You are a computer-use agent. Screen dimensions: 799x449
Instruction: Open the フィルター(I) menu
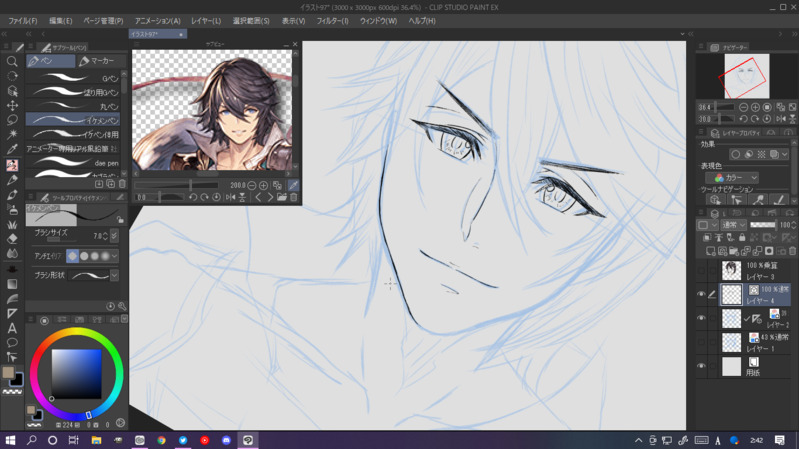[333, 21]
